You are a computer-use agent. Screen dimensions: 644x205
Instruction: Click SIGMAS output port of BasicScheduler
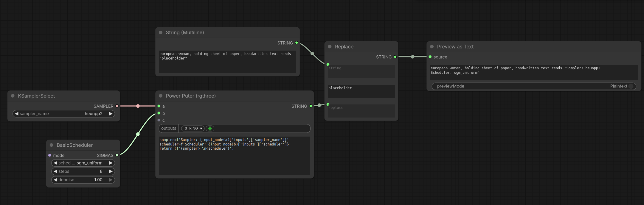pos(117,155)
